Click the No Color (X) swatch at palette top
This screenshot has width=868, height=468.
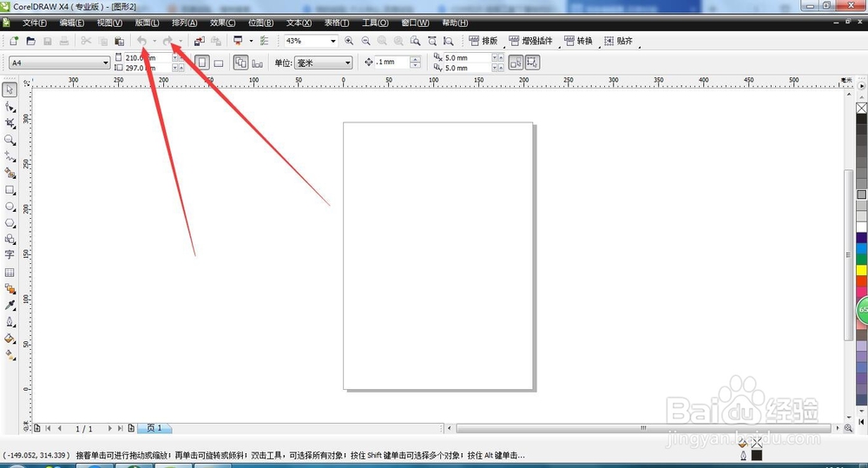tap(862, 108)
